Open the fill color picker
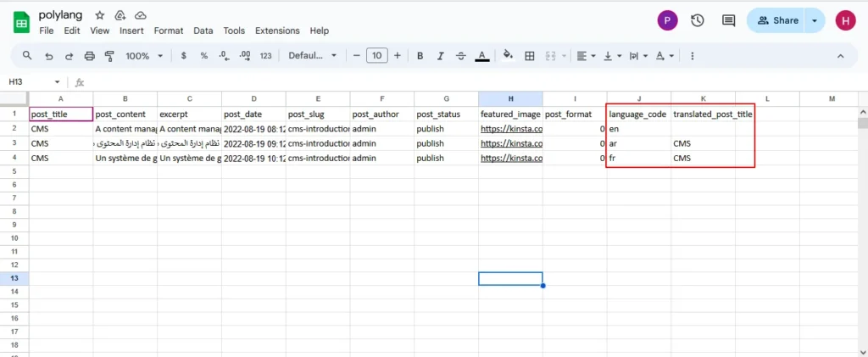 pos(508,55)
